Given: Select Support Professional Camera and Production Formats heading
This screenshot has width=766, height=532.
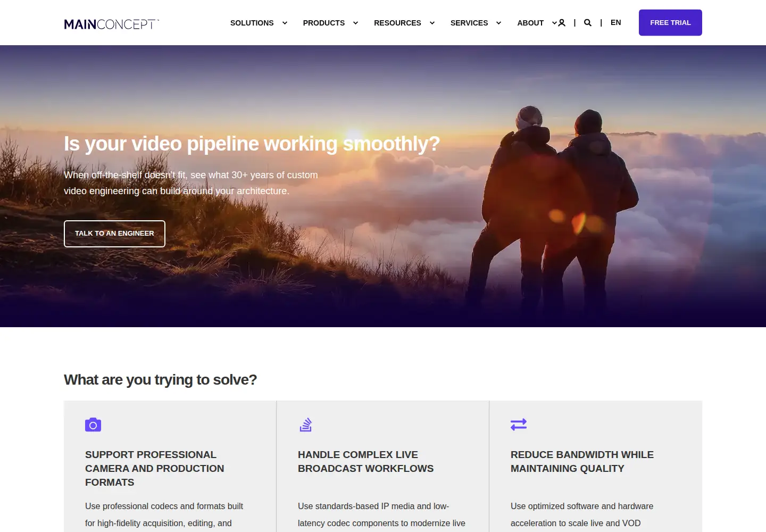Looking at the screenshot, I should coord(154,468).
